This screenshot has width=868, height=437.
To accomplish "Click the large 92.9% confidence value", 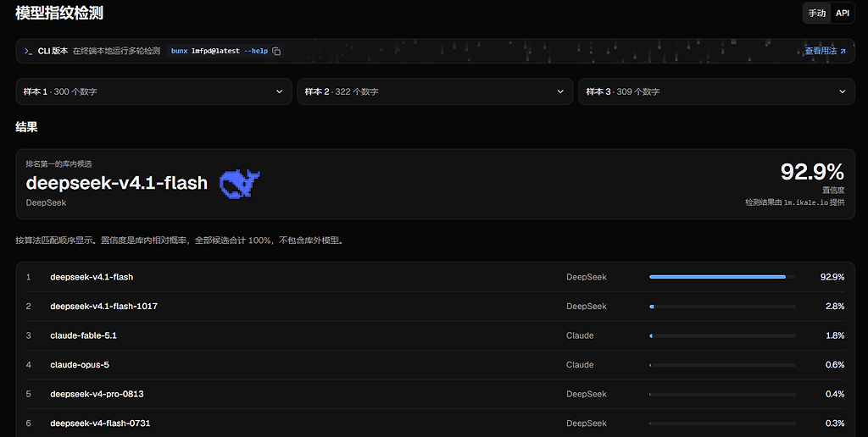I will pos(812,171).
